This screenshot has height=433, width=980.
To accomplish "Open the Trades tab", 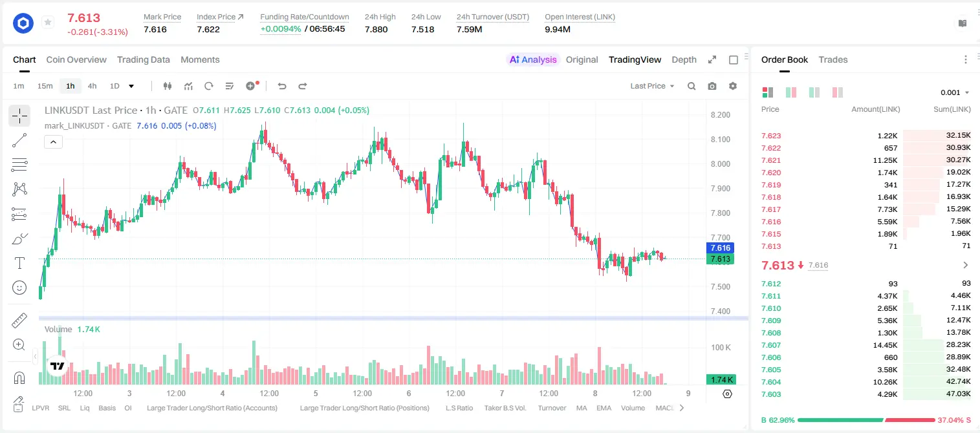I will tap(833, 59).
